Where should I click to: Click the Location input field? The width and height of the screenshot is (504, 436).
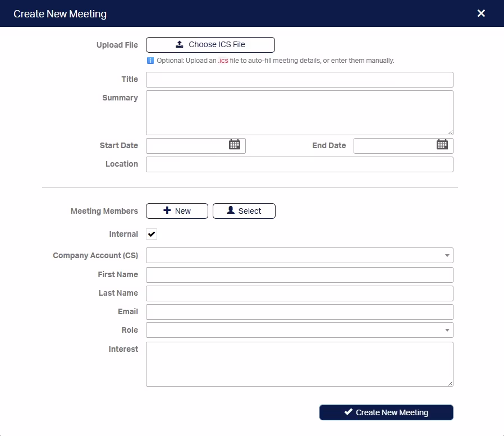pyautogui.click(x=300, y=164)
